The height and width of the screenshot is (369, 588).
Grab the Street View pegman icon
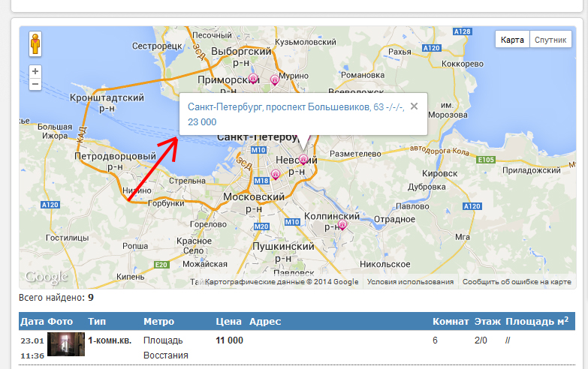pyautogui.click(x=35, y=43)
